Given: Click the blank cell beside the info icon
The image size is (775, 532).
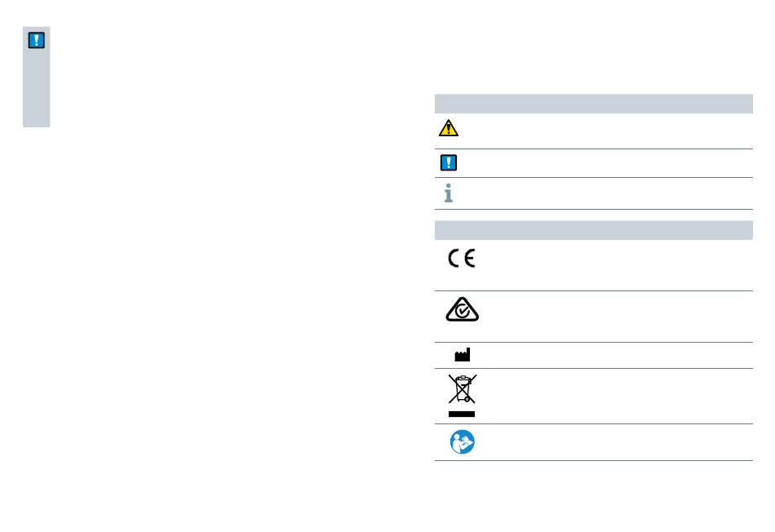Looking at the screenshot, I should pos(604,193).
